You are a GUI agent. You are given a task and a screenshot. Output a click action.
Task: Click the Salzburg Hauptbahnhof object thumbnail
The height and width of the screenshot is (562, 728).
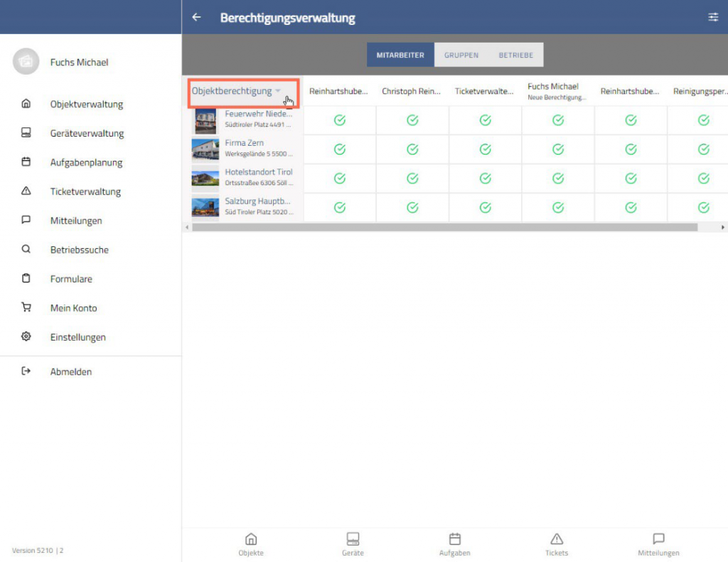205,208
